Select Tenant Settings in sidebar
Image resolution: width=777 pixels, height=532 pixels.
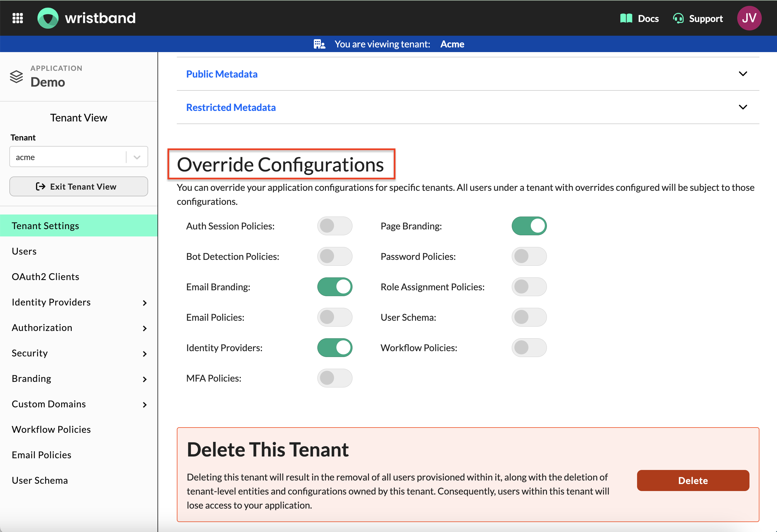click(x=78, y=226)
